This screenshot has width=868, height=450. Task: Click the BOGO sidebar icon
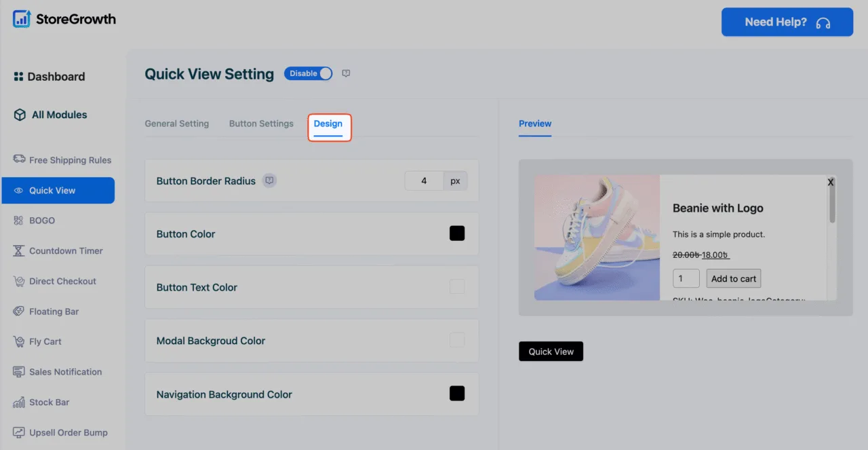click(x=19, y=221)
